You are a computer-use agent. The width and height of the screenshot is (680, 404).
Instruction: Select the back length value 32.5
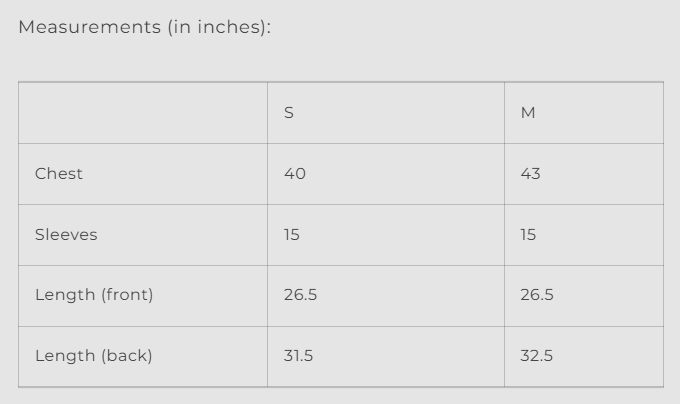(x=537, y=356)
